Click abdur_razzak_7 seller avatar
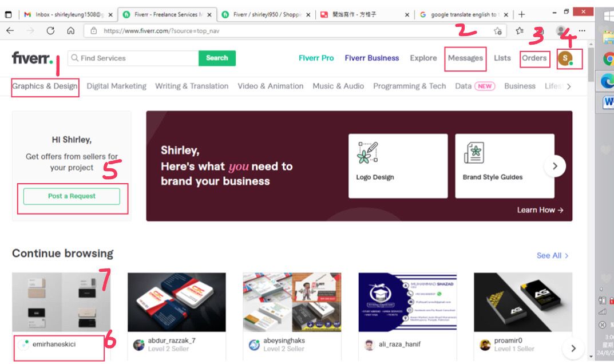Image resolution: width=614 pixels, height=364 pixels. coord(138,345)
